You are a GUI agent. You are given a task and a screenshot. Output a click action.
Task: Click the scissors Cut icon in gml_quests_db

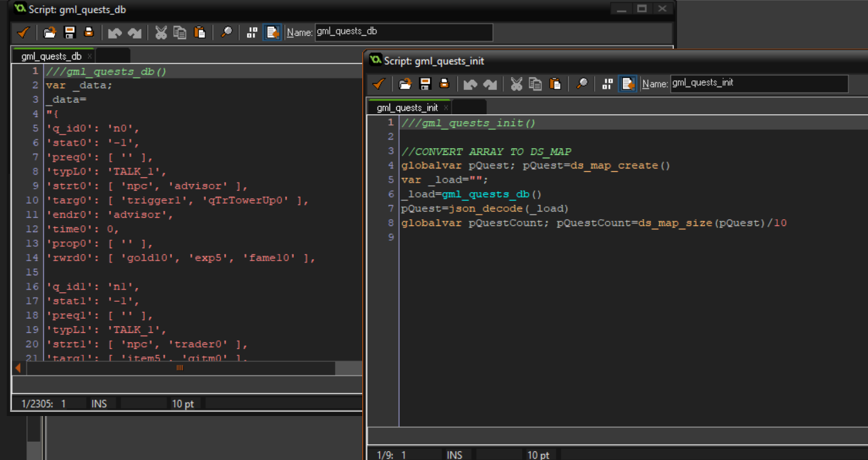coord(160,32)
